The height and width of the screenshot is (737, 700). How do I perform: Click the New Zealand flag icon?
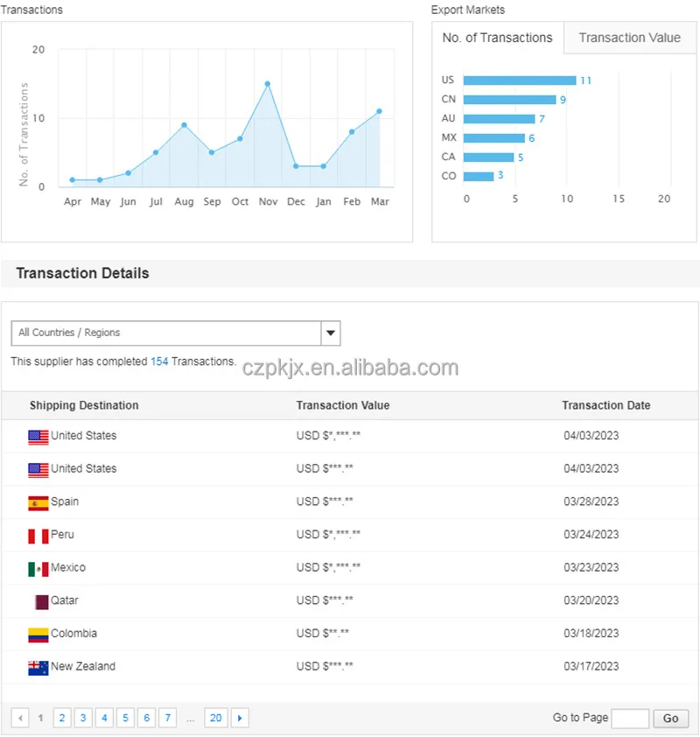[x=38, y=667]
